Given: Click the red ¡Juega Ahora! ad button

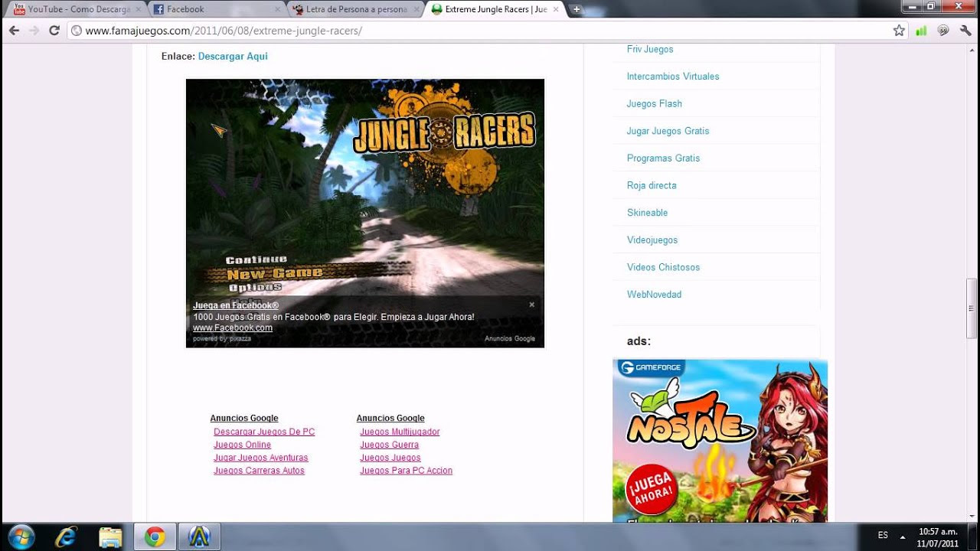Looking at the screenshot, I should click(x=652, y=491).
